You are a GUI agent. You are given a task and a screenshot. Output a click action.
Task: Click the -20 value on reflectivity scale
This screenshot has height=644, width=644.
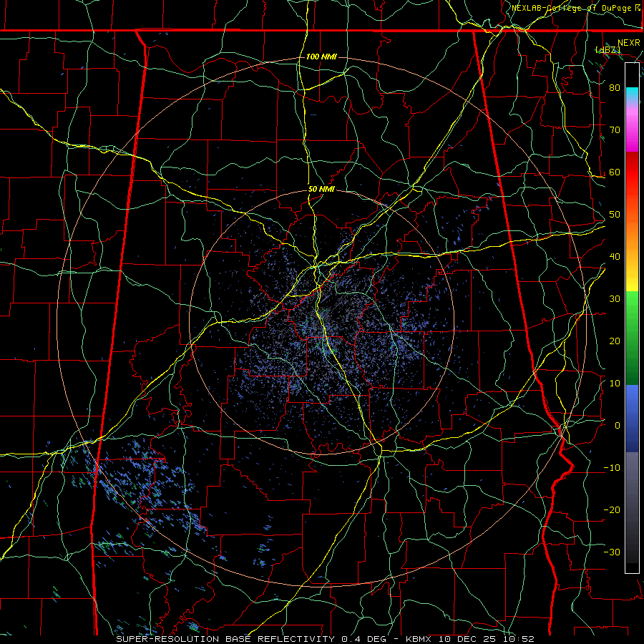point(612,510)
